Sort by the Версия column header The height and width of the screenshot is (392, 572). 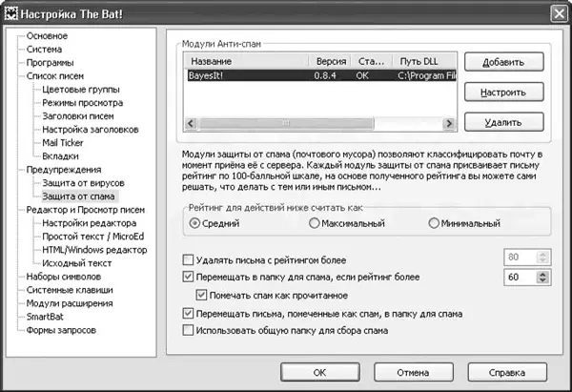330,61
